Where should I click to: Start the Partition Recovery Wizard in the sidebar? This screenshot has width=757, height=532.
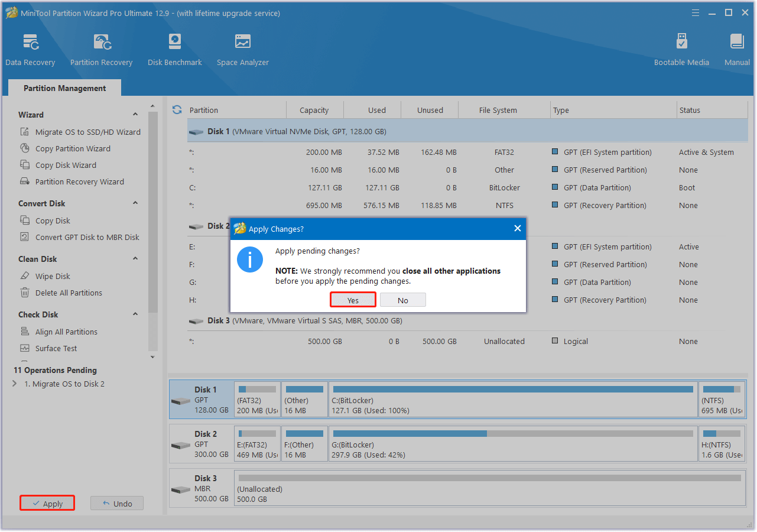(x=73, y=181)
